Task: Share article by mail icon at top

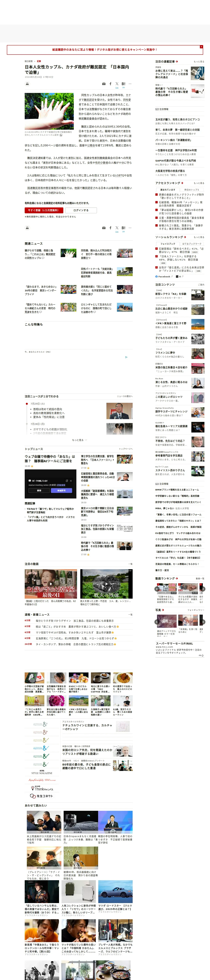Action: tap(104, 84)
